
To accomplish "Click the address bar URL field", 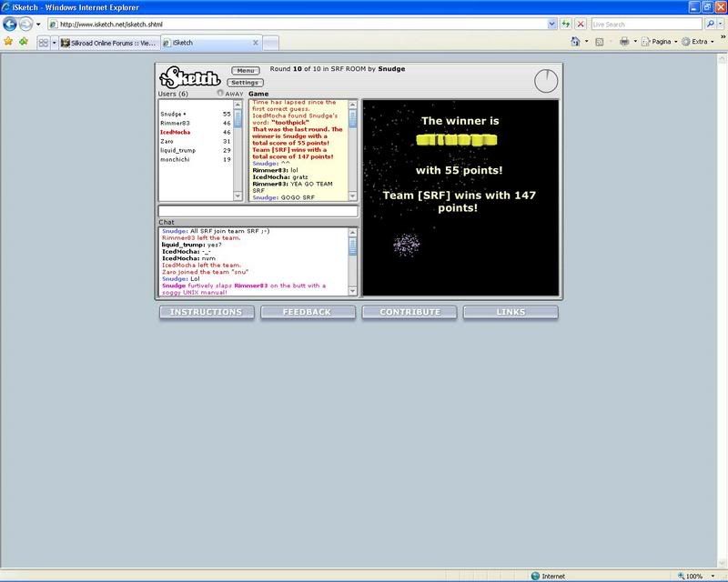I will 298,25.
